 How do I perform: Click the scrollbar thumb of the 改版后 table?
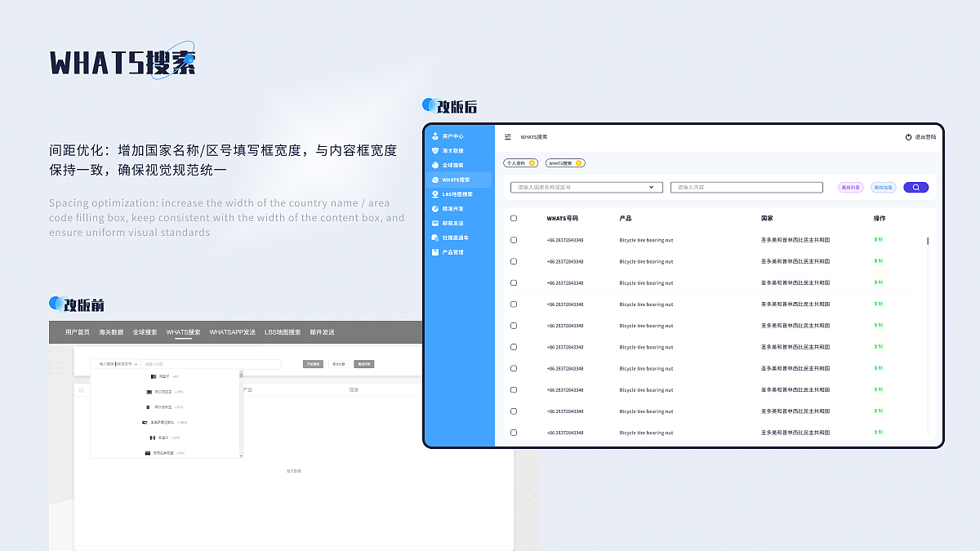point(927,241)
